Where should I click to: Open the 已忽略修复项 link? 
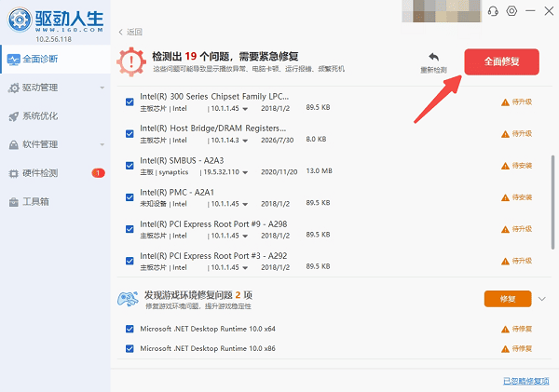pos(526,381)
